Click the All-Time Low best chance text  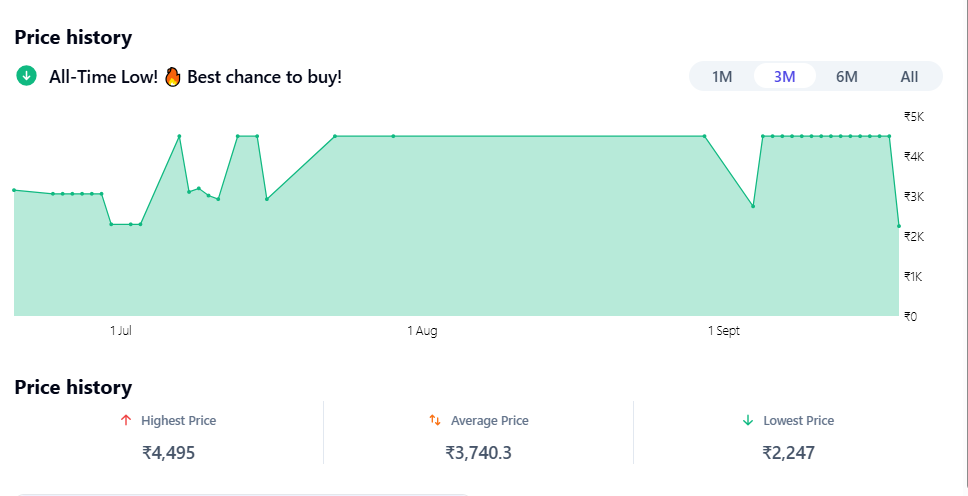(x=195, y=76)
